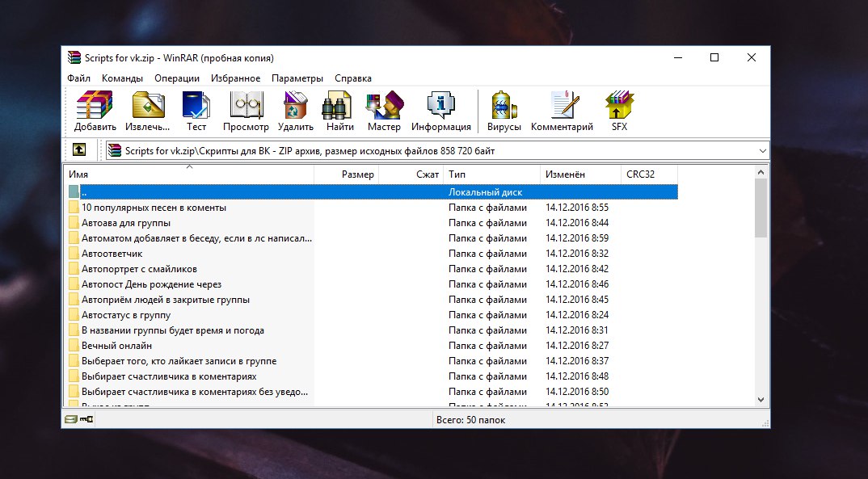Open the Операции menu
The width and height of the screenshot is (868, 479).
click(176, 78)
